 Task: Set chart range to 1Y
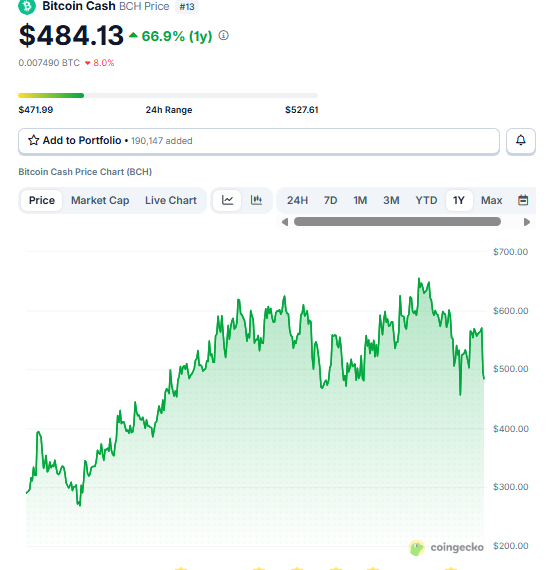point(459,200)
